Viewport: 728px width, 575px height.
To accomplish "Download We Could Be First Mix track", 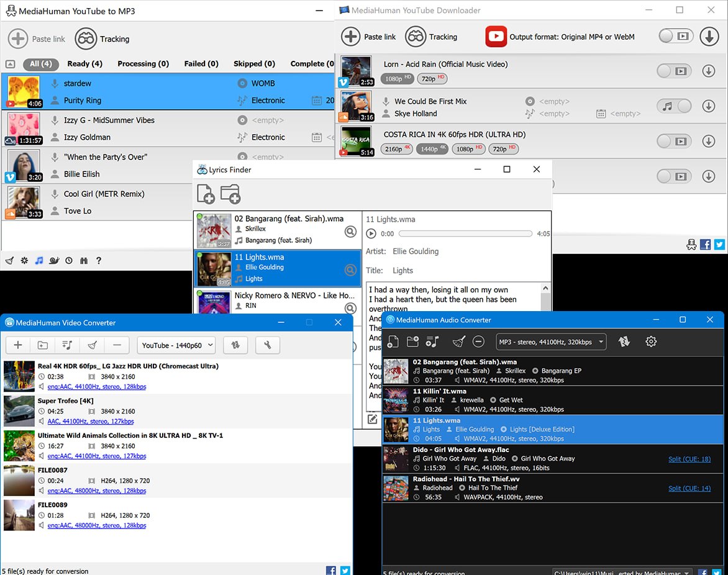I will click(709, 106).
